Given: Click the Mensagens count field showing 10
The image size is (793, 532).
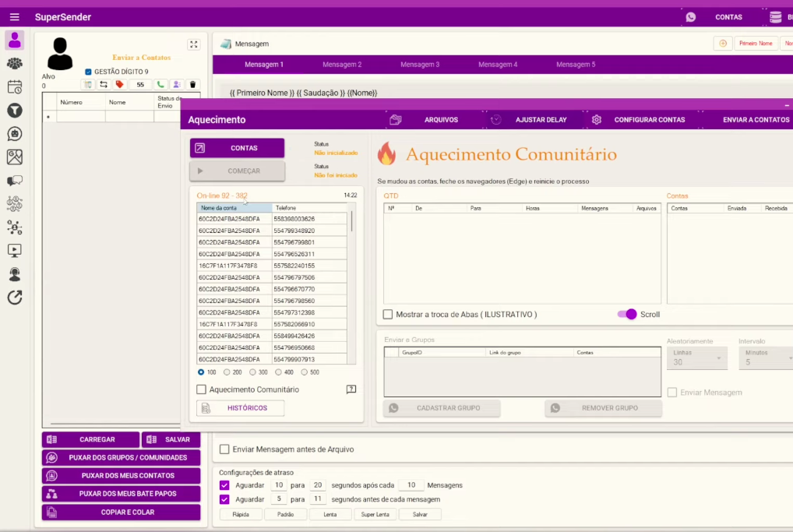Looking at the screenshot, I should pos(411,485).
